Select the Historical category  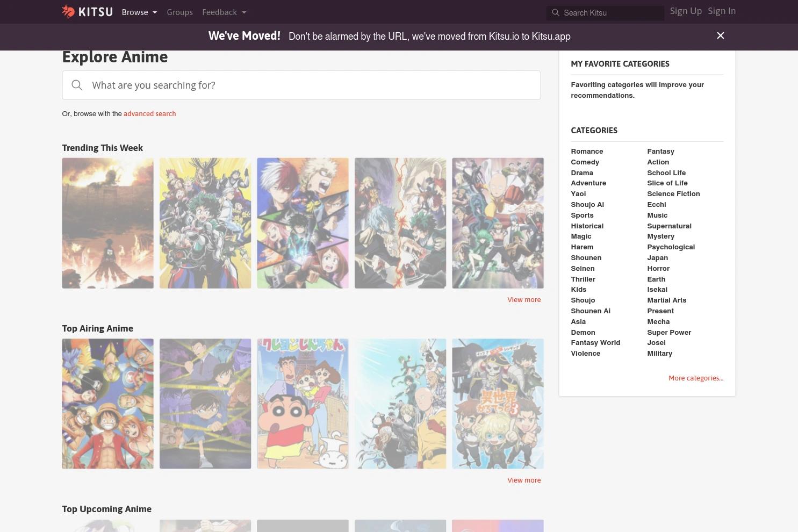click(x=587, y=226)
